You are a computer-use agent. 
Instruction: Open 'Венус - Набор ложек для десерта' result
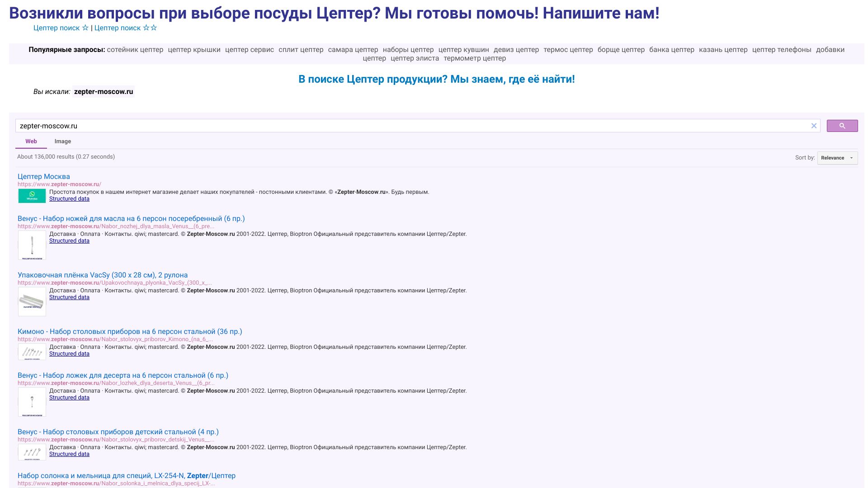click(123, 375)
